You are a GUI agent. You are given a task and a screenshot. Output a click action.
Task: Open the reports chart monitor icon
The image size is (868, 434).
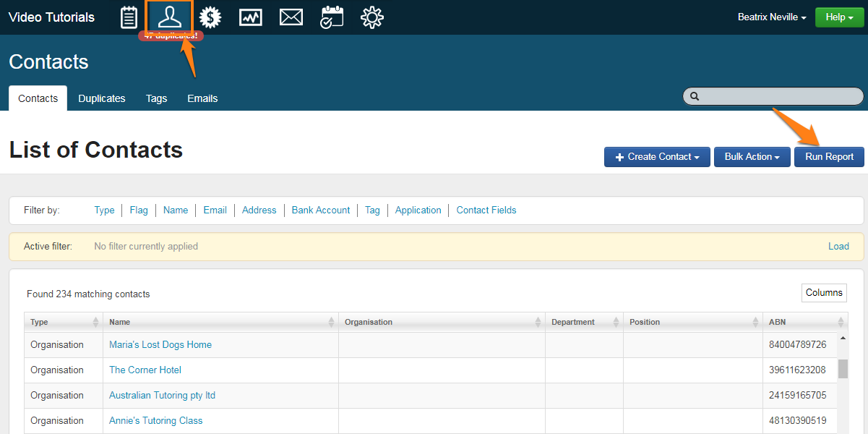(x=251, y=17)
